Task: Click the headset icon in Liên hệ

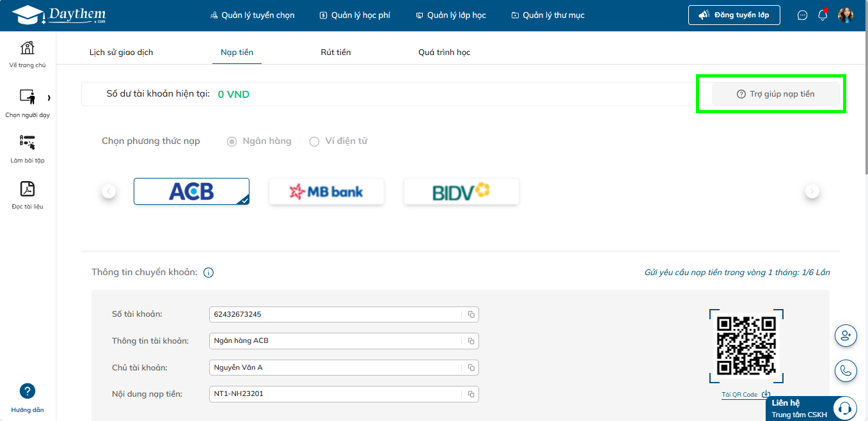Action: [x=845, y=408]
